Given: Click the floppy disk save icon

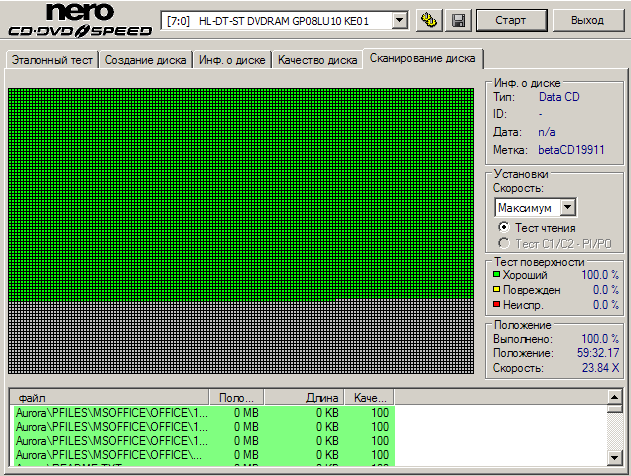Looking at the screenshot, I should coord(458,20).
